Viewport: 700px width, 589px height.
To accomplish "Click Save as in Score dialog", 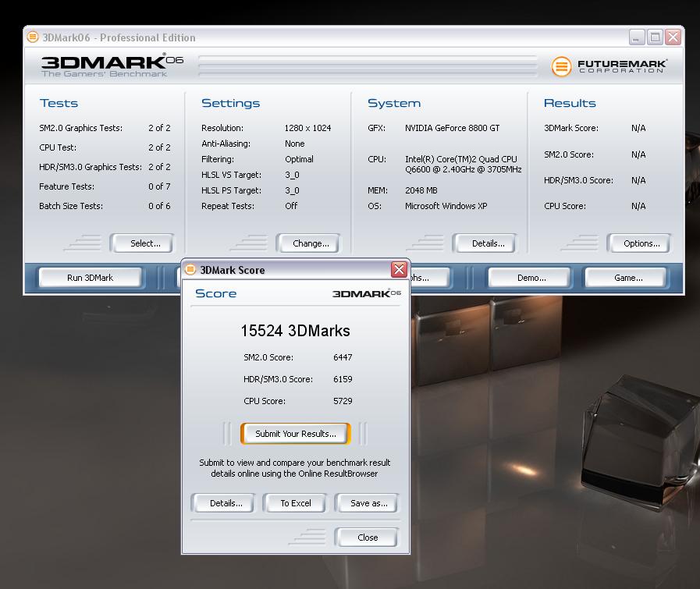I will pos(368,503).
